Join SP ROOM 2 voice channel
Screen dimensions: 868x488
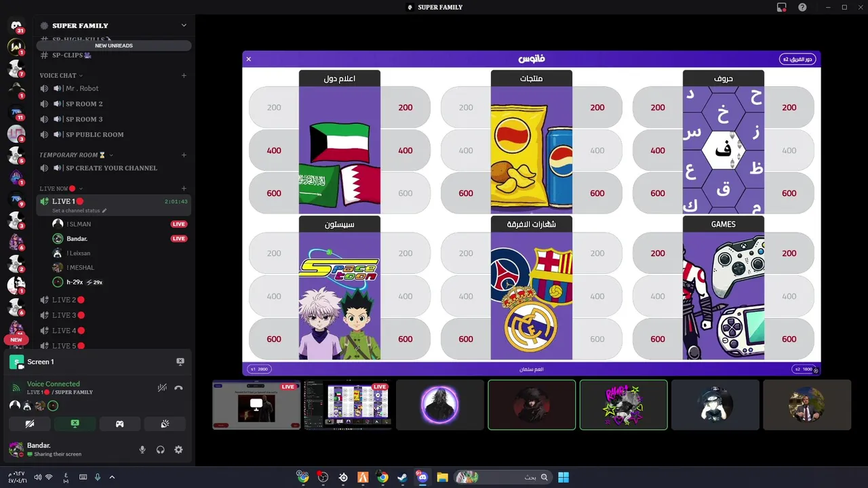[x=114, y=104]
